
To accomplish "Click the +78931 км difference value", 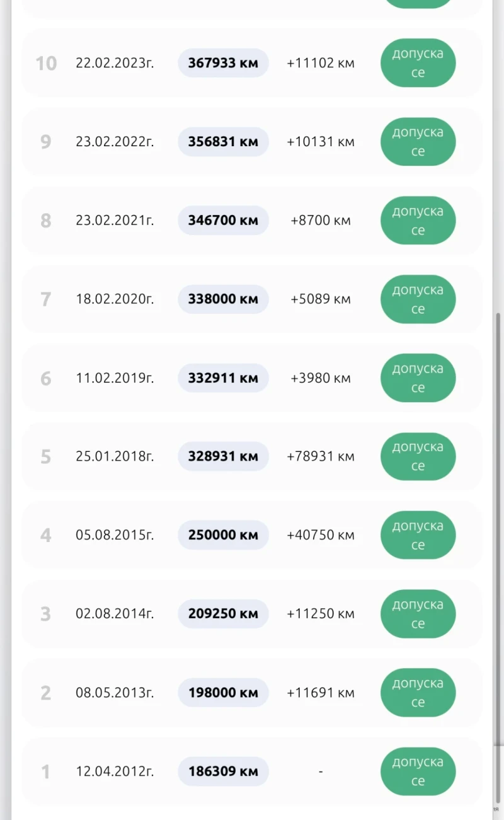I will [x=321, y=456].
